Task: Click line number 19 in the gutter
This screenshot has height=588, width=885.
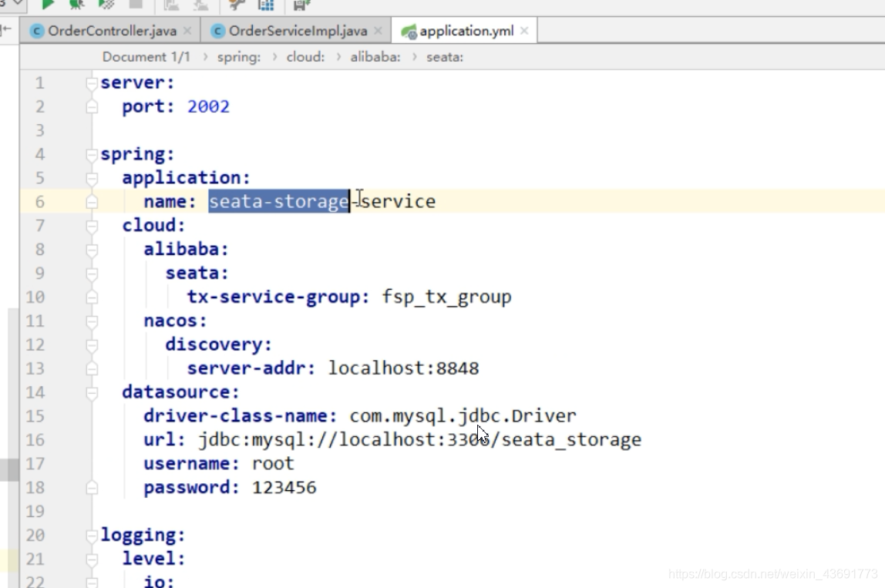Action: point(35,511)
